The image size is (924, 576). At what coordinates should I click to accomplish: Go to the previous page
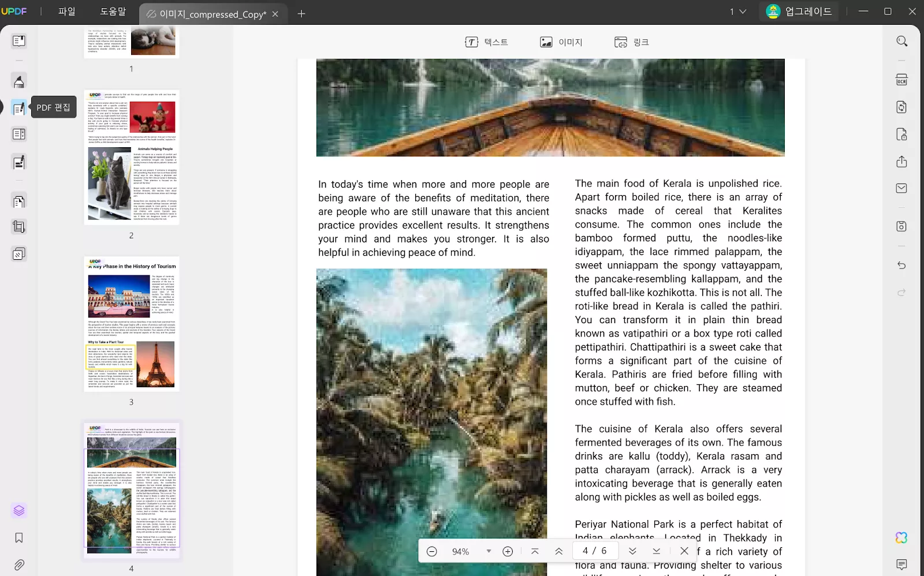[558, 552]
